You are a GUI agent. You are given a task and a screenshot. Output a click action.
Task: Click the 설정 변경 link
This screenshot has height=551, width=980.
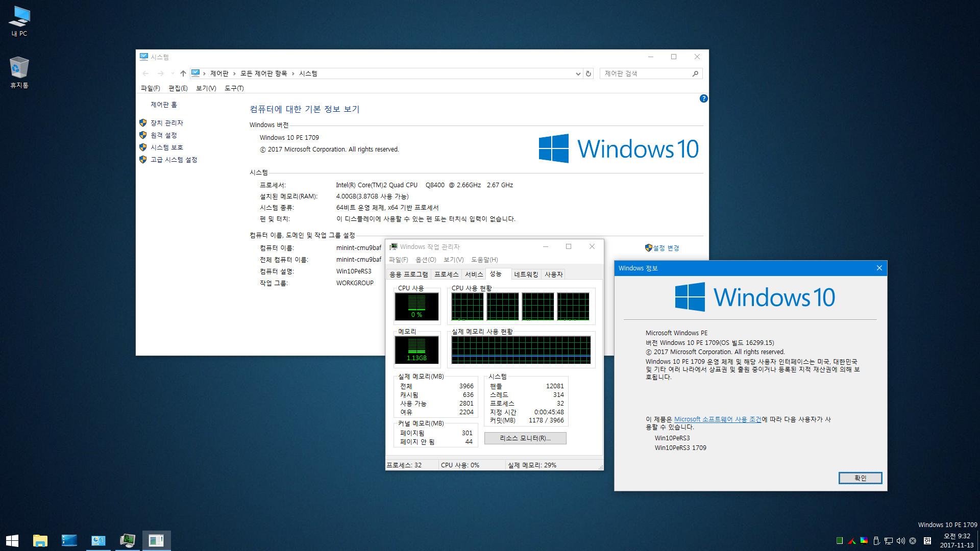click(x=666, y=248)
